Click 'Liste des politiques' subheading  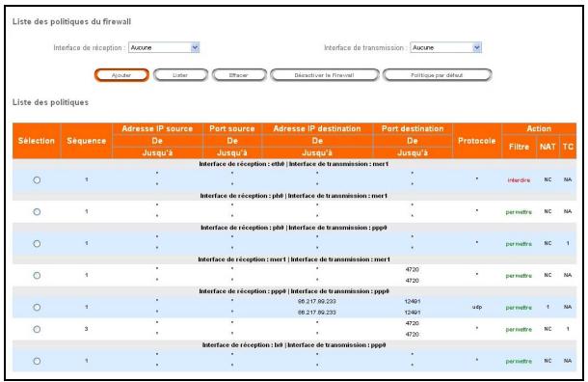pyautogui.click(x=51, y=102)
